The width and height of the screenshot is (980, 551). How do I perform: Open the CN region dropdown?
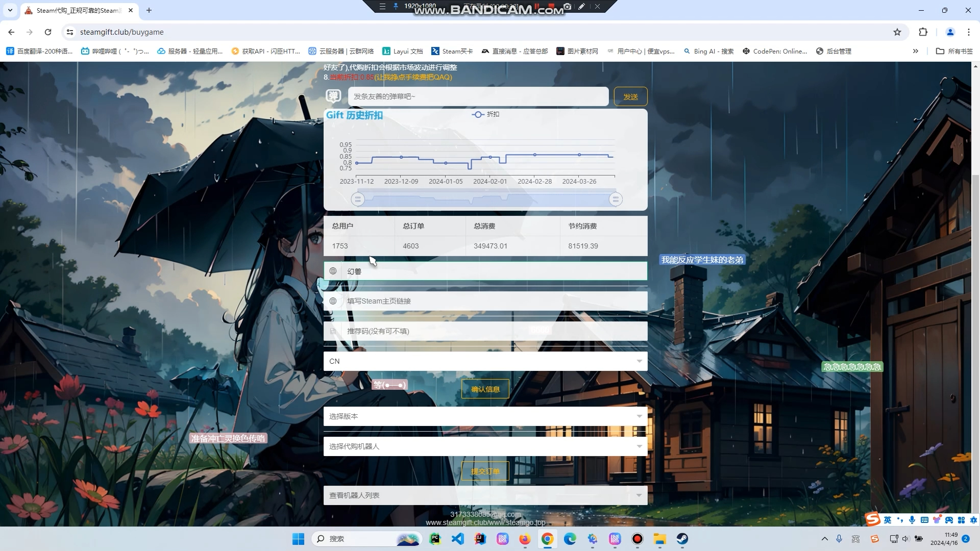click(485, 361)
